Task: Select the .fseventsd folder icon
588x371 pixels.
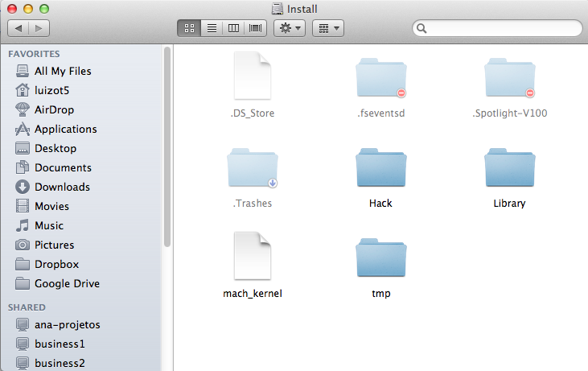Action: click(381, 77)
